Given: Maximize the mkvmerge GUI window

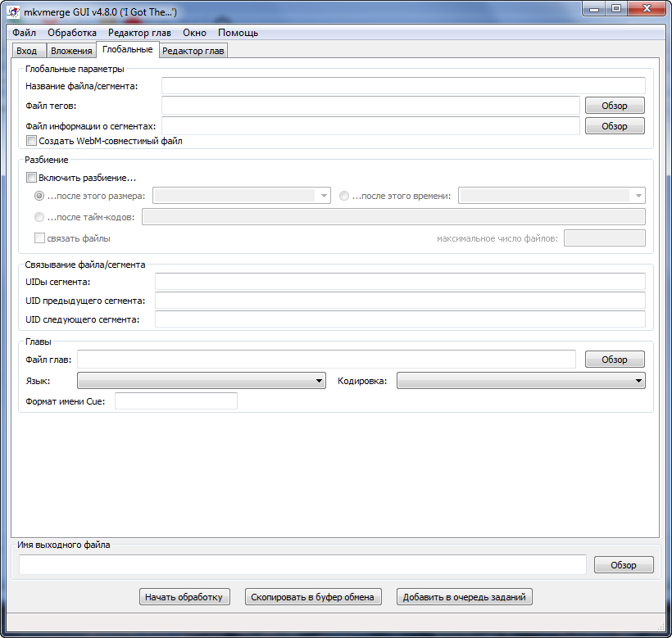Looking at the screenshot, I should 616,8.
